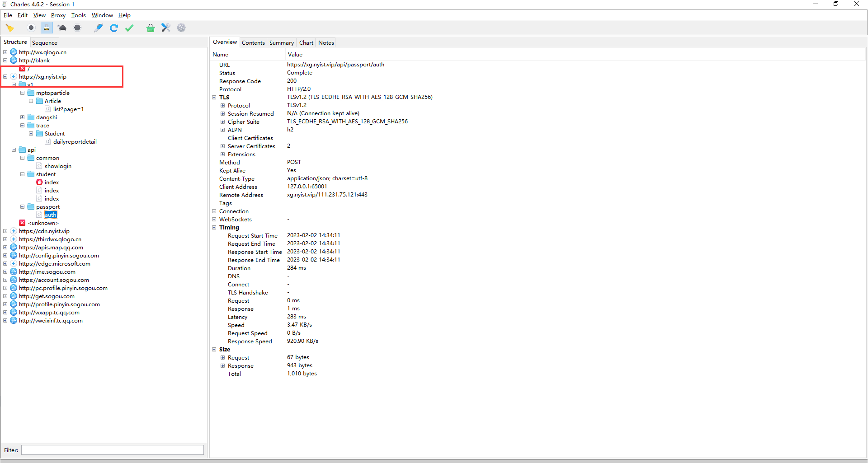The width and height of the screenshot is (868, 463).
Task: Collapse the Timing section
Action: click(x=214, y=228)
